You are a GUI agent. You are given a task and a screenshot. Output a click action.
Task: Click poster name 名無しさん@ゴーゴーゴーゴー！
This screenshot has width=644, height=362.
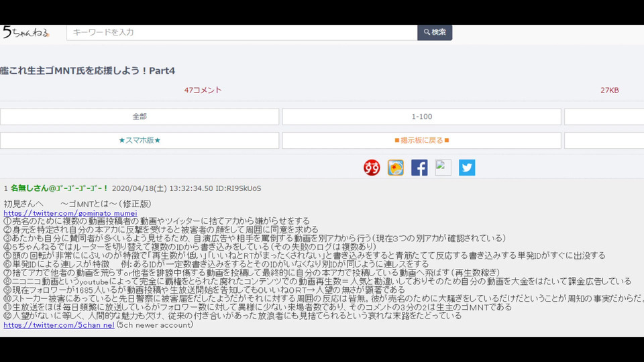tap(59, 188)
